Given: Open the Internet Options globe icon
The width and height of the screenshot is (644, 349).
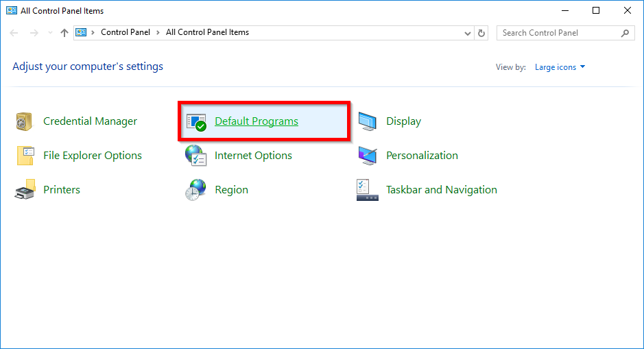Looking at the screenshot, I should pos(195,156).
